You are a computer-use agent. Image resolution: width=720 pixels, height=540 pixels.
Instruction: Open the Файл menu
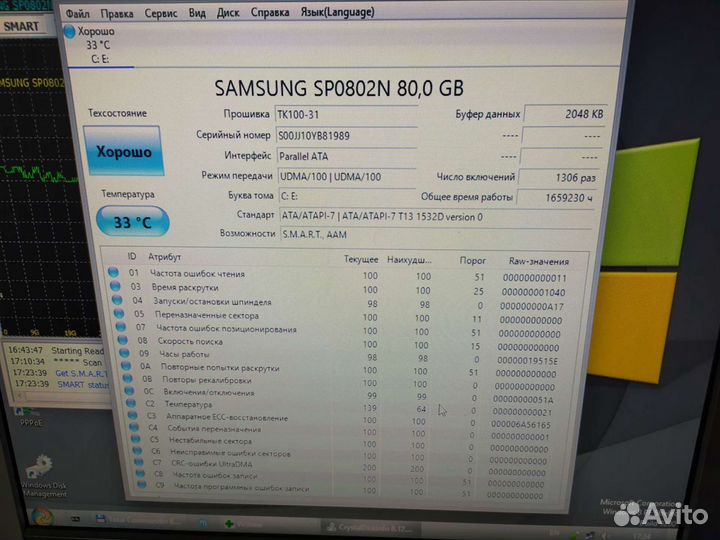coord(78,13)
